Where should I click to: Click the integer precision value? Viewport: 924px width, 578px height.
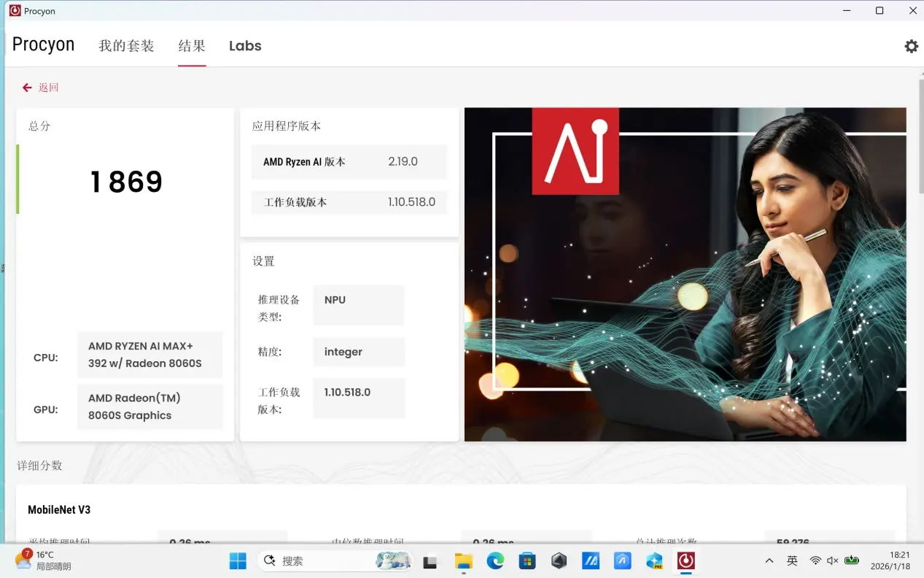pos(358,352)
